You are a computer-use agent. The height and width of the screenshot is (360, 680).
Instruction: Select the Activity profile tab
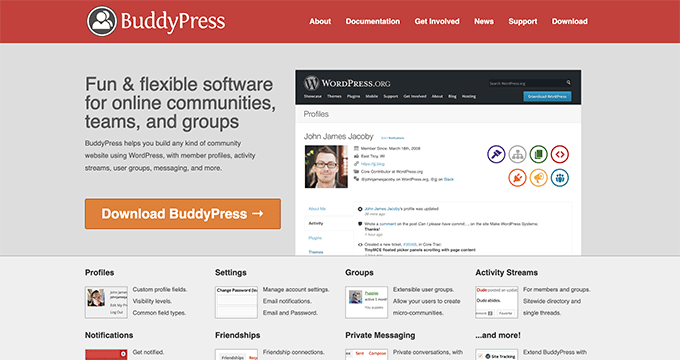pyautogui.click(x=316, y=223)
